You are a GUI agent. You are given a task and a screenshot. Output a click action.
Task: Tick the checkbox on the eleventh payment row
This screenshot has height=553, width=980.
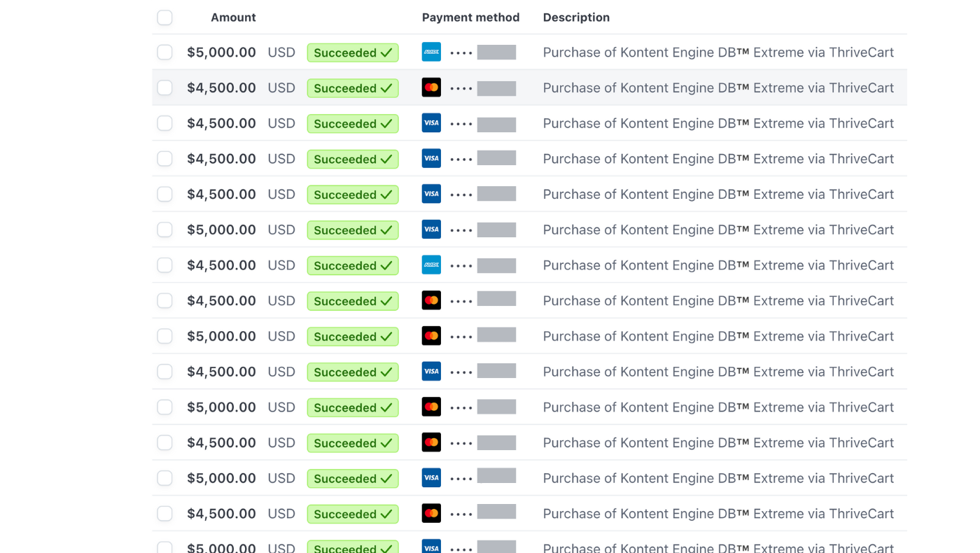tap(164, 407)
